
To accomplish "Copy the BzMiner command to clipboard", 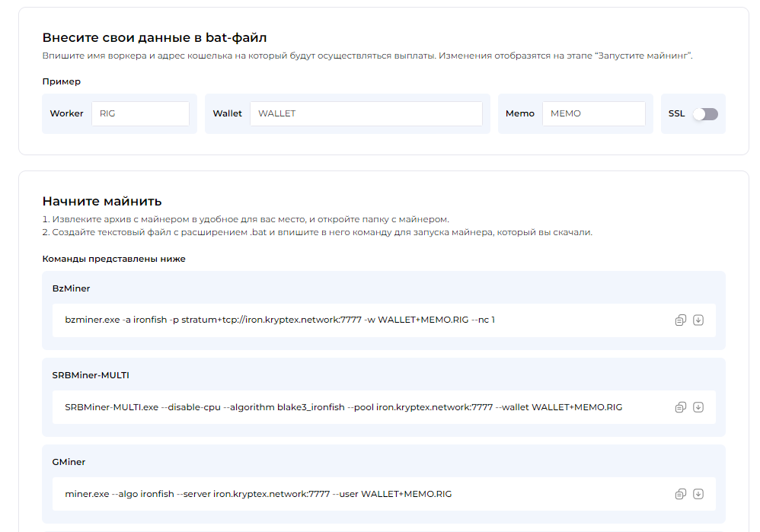I will tap(681, 320).
